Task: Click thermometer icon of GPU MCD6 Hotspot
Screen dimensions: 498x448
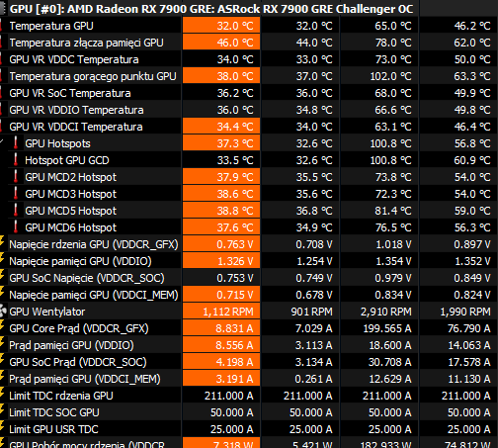Action: (x=15, y=227)
